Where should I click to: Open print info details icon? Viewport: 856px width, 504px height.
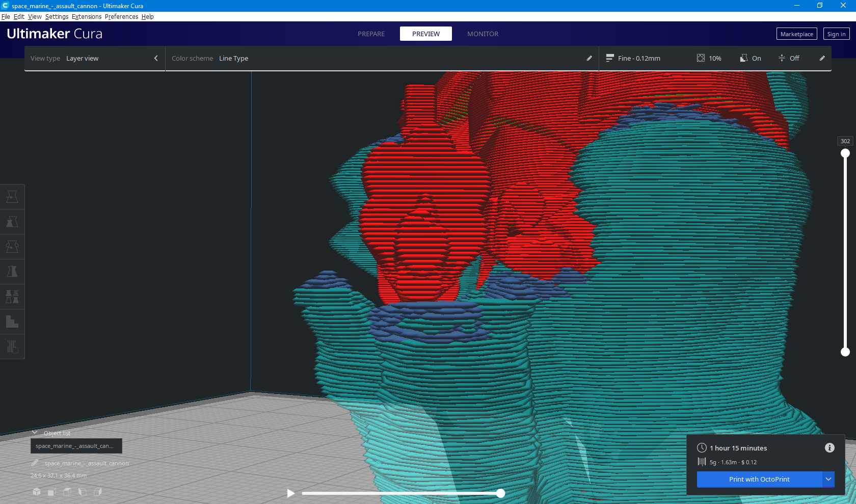pyautogui.click(x=830, y=447)
